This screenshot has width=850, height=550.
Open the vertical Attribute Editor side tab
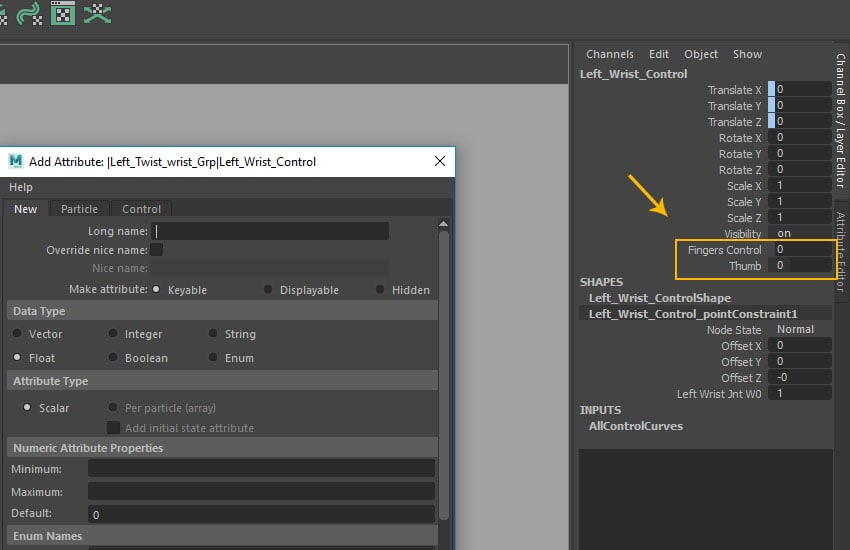[x=841, y=251]
